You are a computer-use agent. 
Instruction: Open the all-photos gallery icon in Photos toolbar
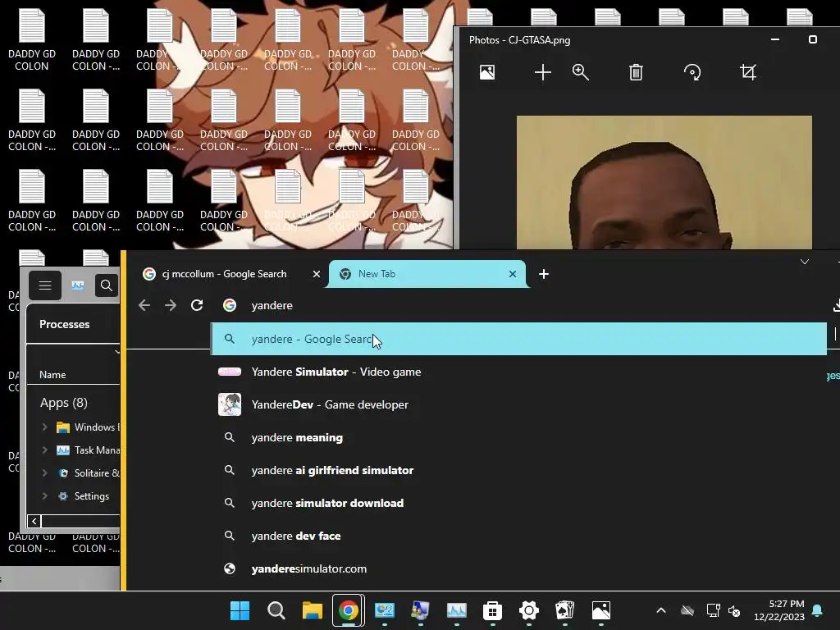(487, 72)
